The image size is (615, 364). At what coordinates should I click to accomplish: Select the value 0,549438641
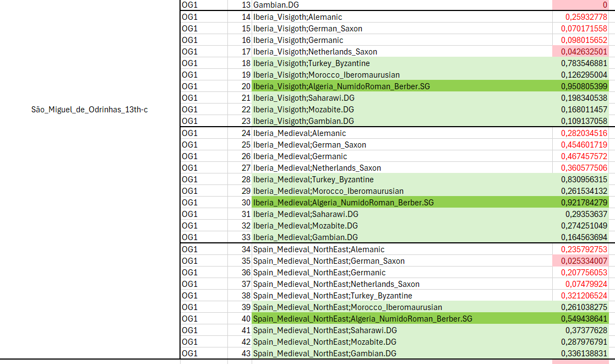click(580, 318)
